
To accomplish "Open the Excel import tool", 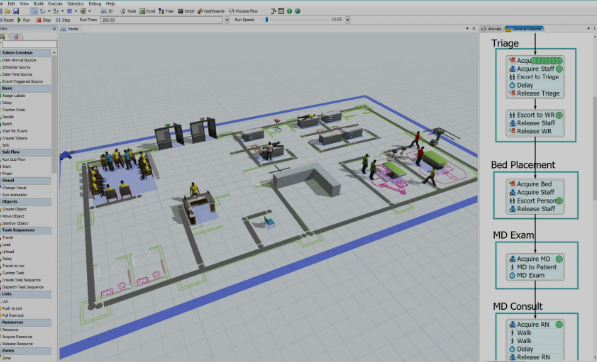I will (x=147, y=11).
